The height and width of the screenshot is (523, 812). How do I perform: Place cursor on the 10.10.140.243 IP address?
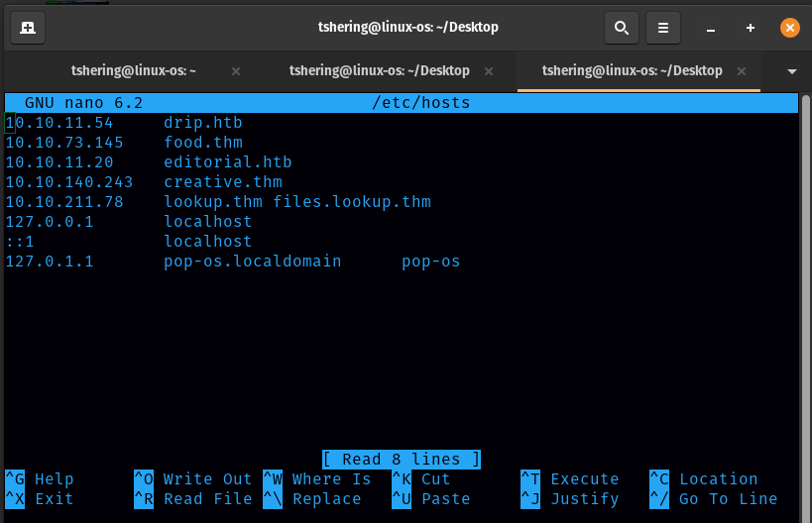click(x=68, y=182)
